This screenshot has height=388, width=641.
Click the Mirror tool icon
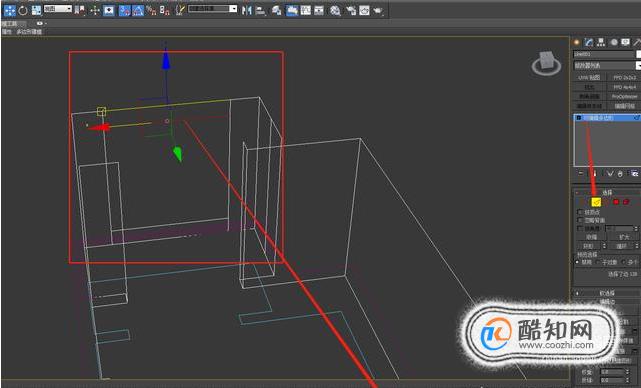(247, 10)
